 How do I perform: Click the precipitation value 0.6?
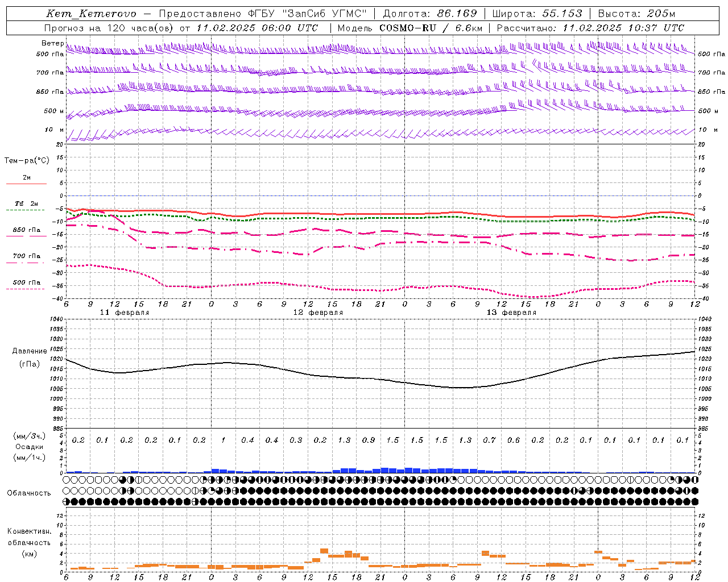pyautogui.click(x=514, y=440)
